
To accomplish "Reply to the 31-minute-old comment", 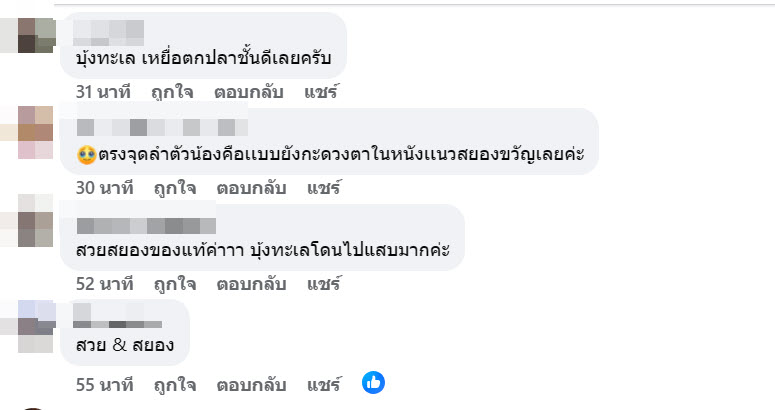I will tap(251, 92).
